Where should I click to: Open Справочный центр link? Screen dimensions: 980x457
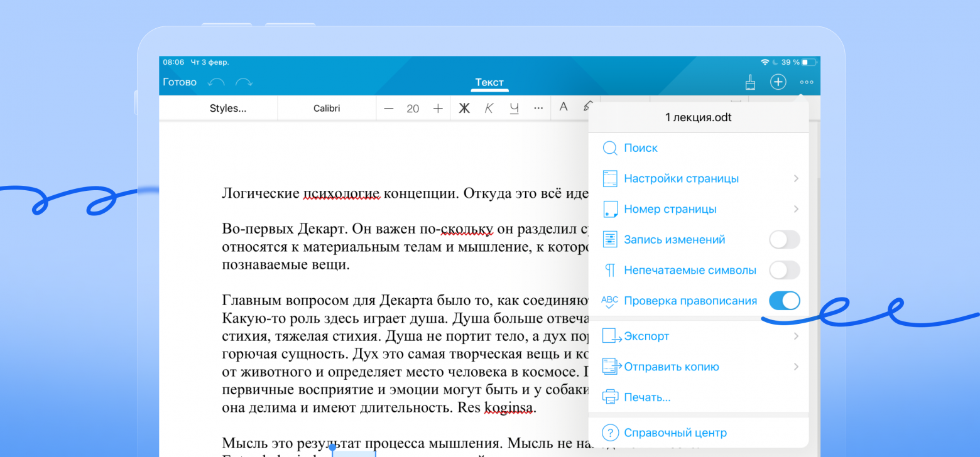(x=675, y=433)
